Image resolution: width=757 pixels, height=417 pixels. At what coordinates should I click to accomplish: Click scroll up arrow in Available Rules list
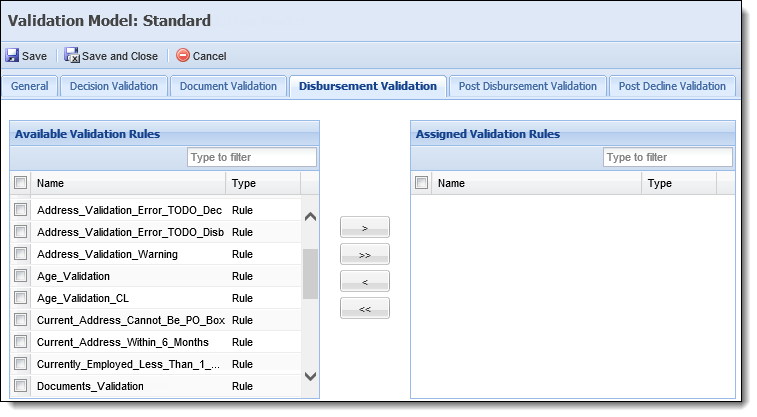pos(310,217)
